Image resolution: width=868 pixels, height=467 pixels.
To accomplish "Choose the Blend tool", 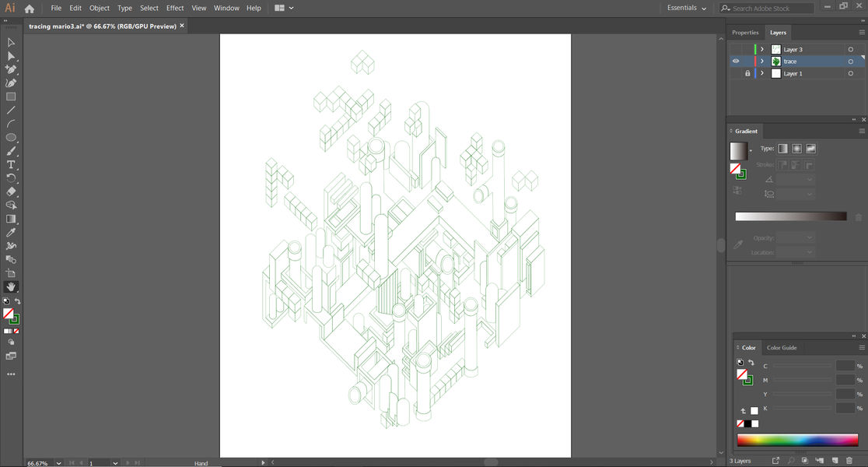I will point(11,259).
